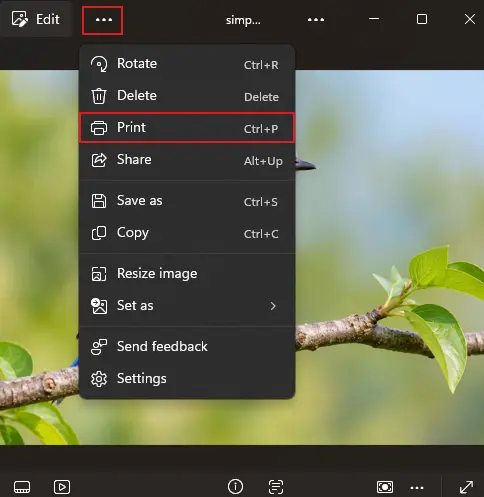Open the bottom bar three-dot menu
The height and width of the screenshot is (497, 484).
click(x=417, y=488)
